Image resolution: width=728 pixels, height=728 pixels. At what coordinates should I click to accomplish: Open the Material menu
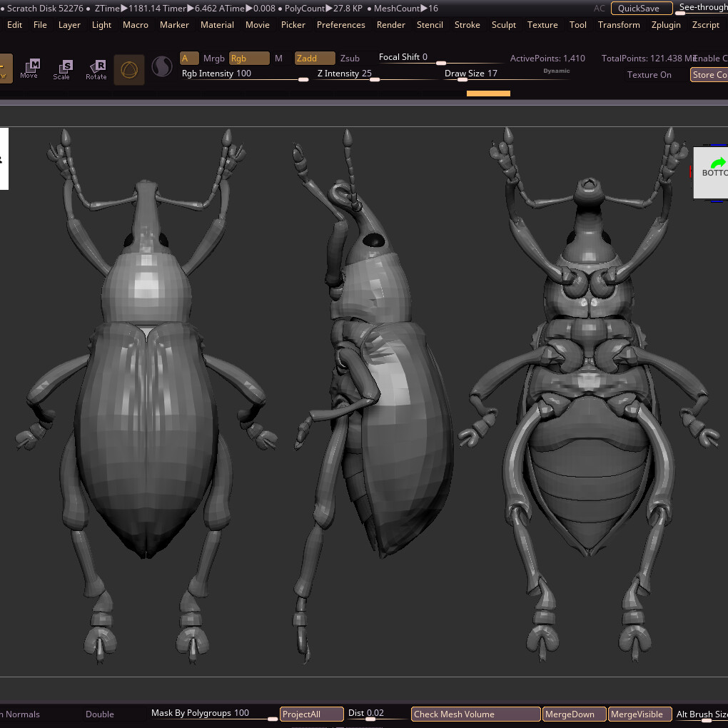tap(217, 25)
